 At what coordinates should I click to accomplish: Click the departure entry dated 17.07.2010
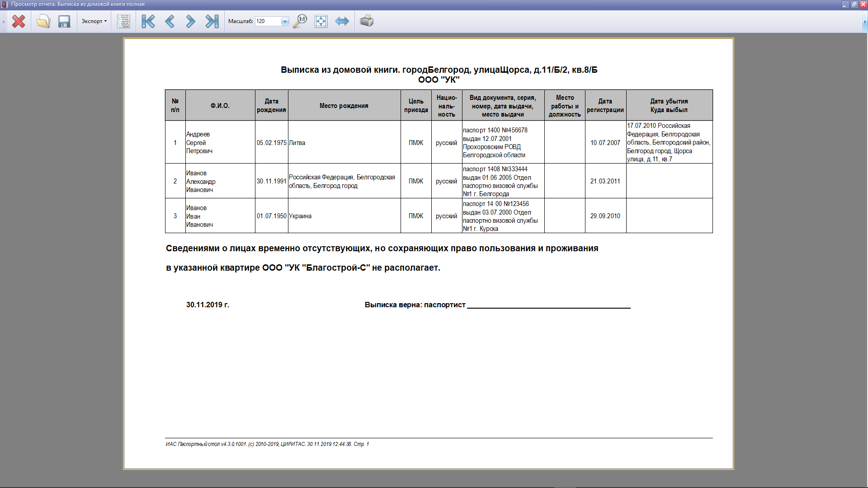point(669,142)
